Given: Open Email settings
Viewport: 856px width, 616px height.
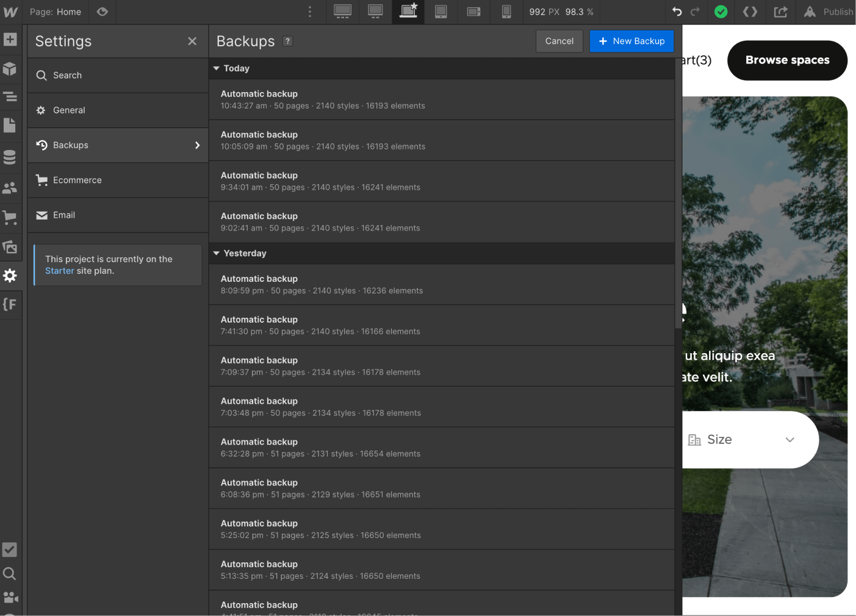Looking at the screenshot, I should [x=118, y=215].
